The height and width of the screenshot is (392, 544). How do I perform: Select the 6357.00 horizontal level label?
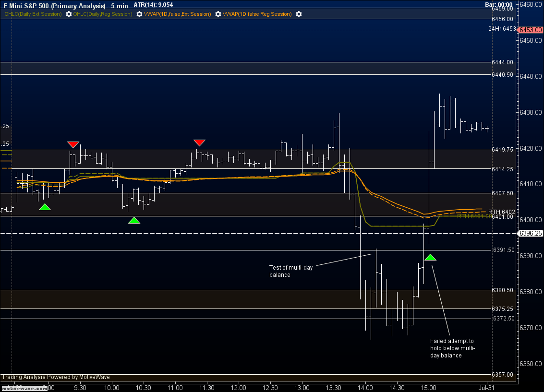coord(502,375)
